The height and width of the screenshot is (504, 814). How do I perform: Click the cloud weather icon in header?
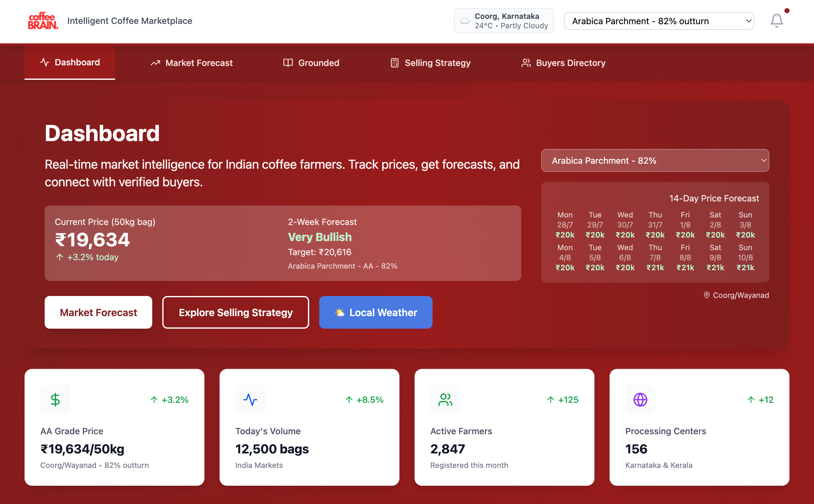click(464, 21)
